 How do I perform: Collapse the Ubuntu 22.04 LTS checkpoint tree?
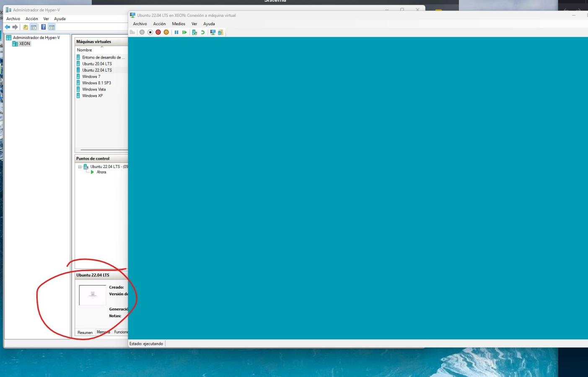click(x=80, y=167)
